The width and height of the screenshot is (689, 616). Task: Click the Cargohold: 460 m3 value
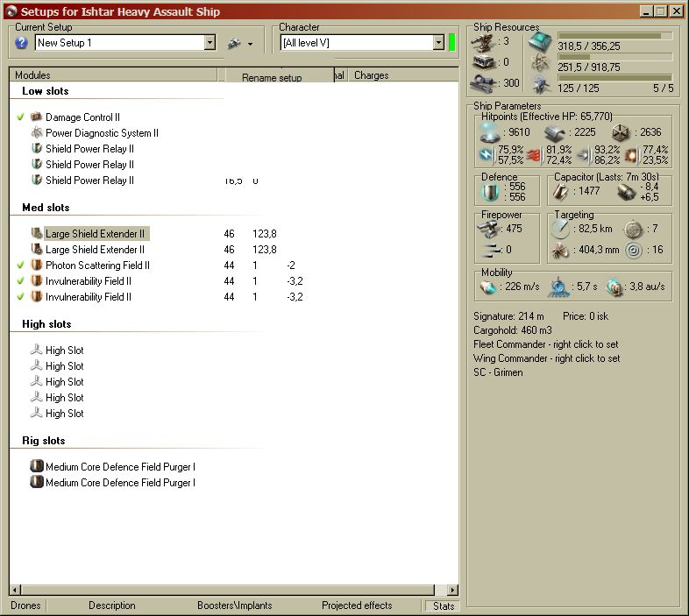tap(512, 330)
